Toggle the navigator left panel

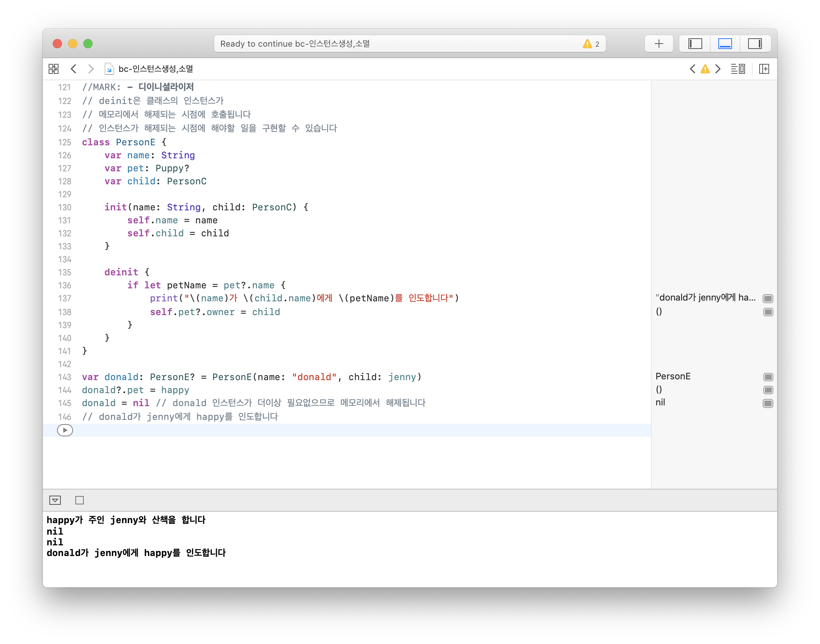695,44
